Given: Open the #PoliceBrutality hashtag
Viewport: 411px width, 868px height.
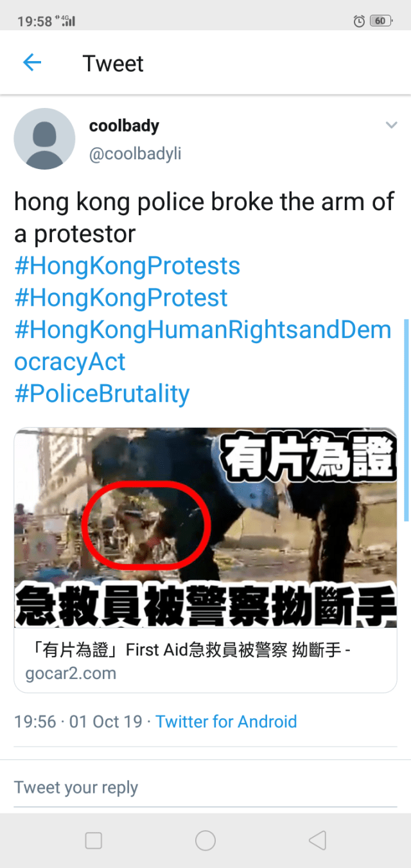Looking at the screenshot, I should pos(102,393).
